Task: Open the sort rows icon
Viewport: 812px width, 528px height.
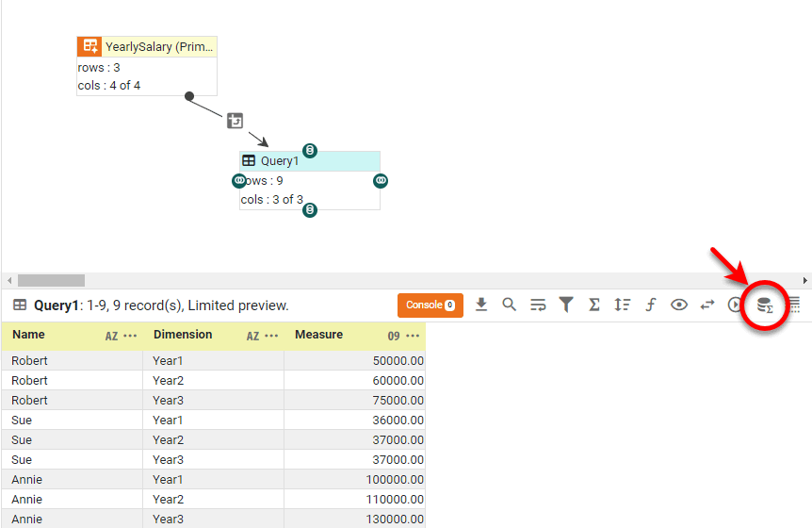Action: coord(622,305)
